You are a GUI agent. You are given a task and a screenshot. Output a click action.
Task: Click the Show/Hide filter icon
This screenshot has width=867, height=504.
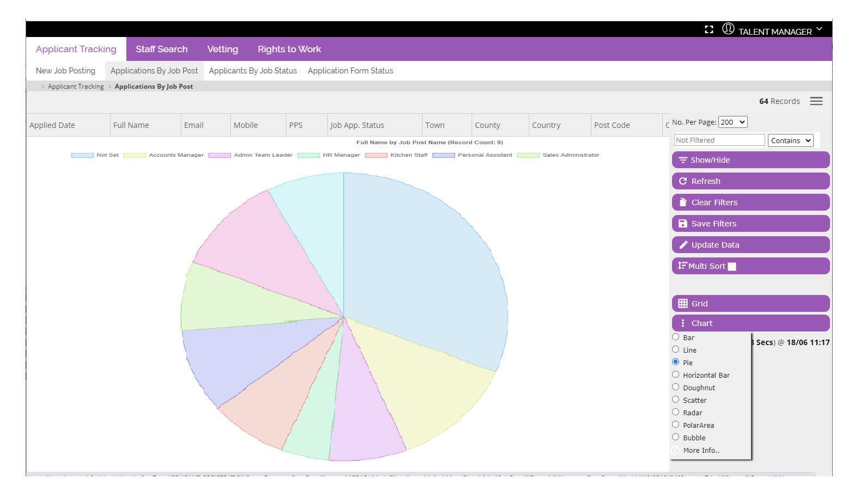(683, 160)
